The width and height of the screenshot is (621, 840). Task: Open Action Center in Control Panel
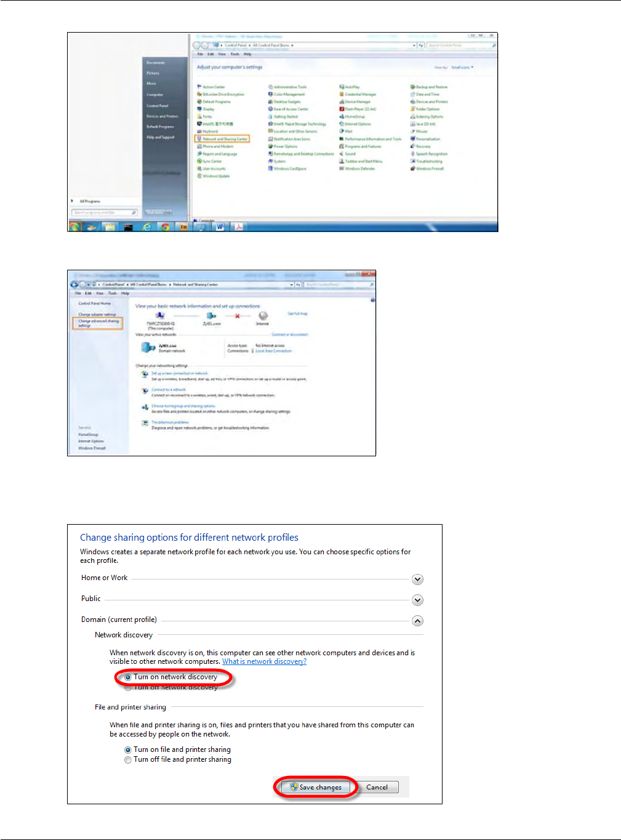point(211,87)
